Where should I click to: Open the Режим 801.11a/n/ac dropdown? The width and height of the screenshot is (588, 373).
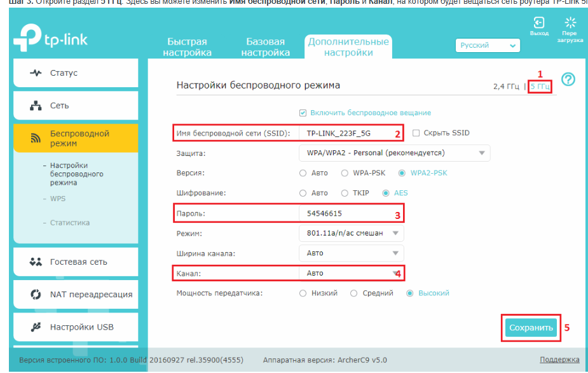352,233
